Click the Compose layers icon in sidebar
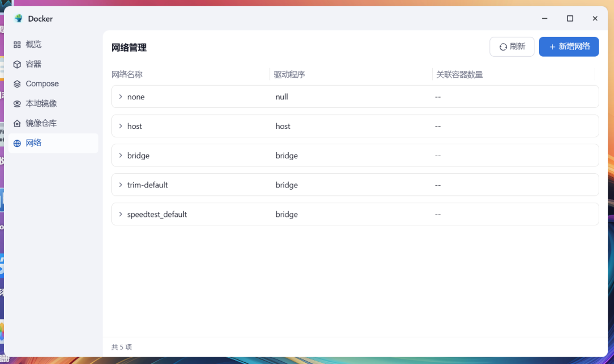The height and width of the screenshot is (364, 614). coord(17,84)
